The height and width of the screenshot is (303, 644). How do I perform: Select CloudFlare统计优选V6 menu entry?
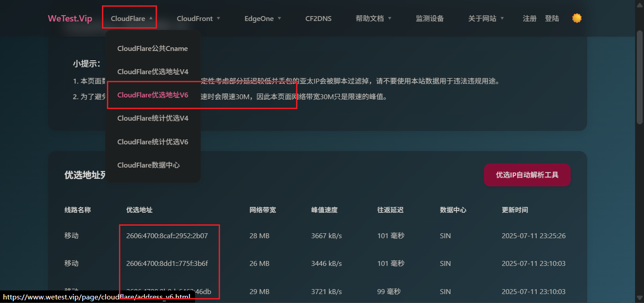point(153,142)
